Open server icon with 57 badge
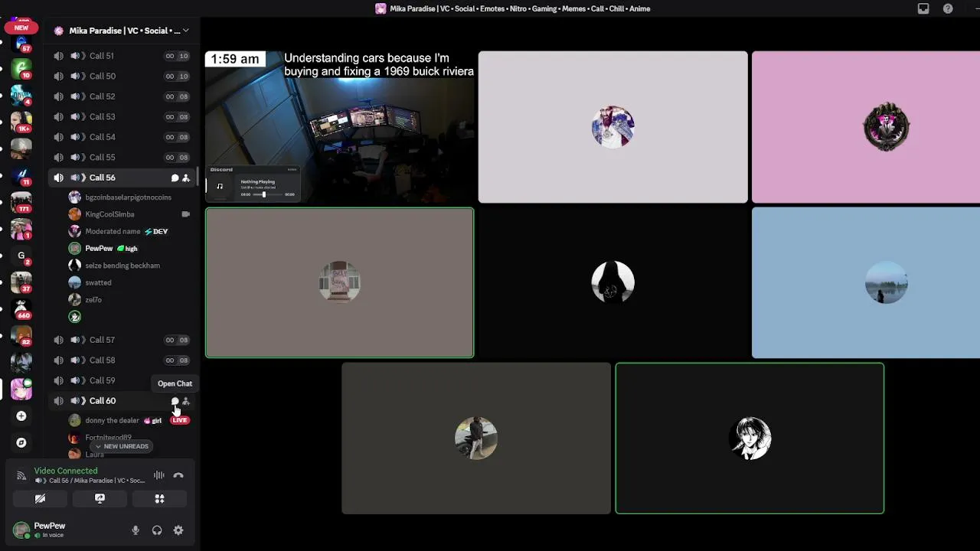The image size is (980, 551). pyautogui.click(x=21, y=44)
